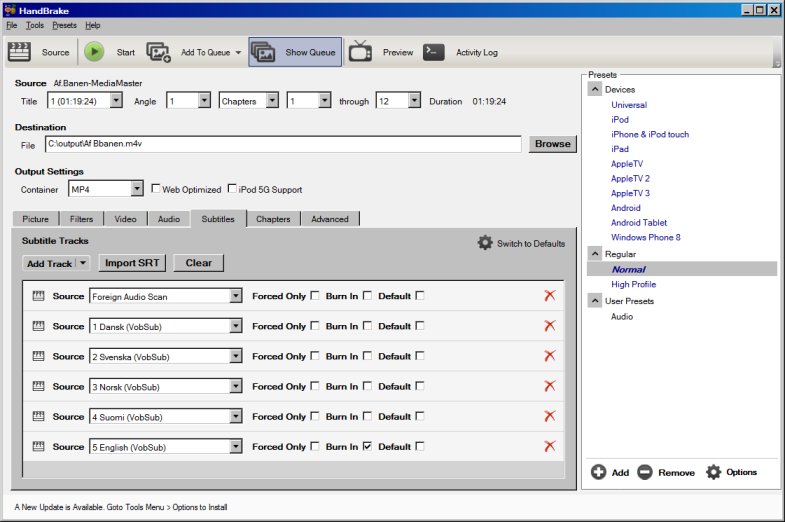Open the Activity Log terminal icon
This screenshot has width=785, height=522.
pyautogui.click(x=433, y=52)
